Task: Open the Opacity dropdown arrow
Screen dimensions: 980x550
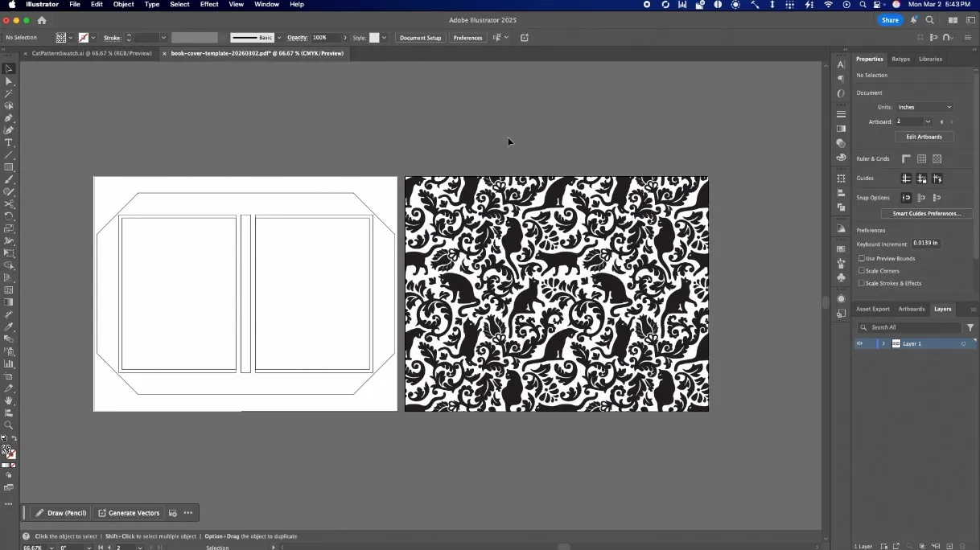Action: point(345,38)
